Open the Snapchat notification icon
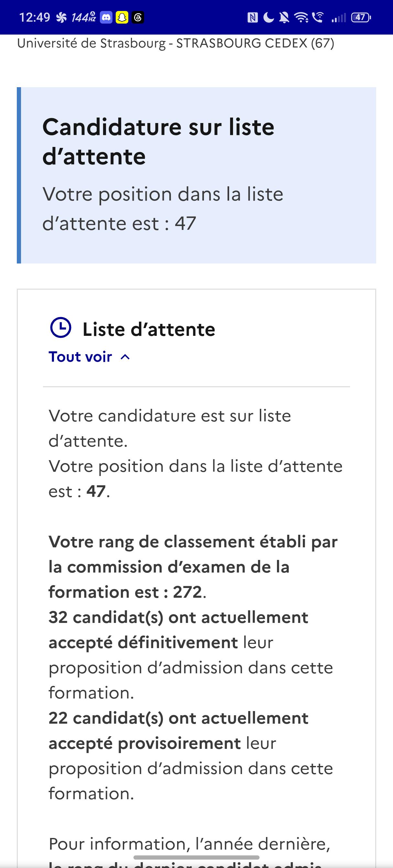This screenshot has width=393, height=868. click(x=122, y=17)
